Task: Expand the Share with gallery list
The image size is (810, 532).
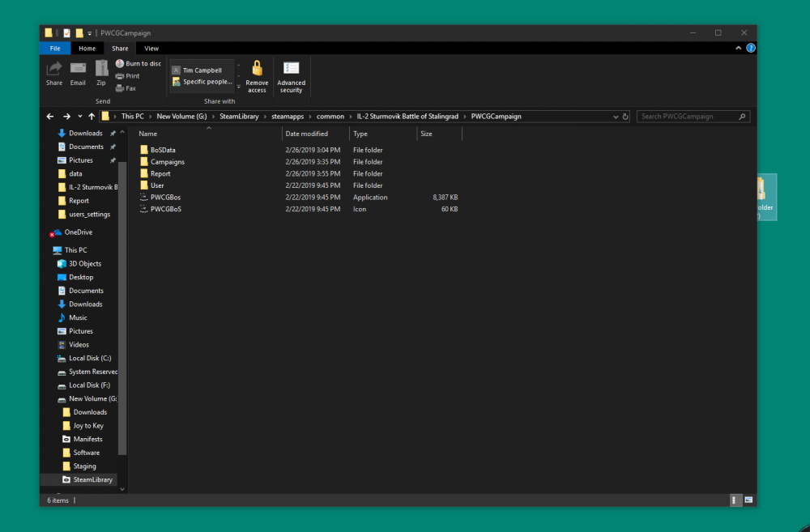Action: point(238,87)
